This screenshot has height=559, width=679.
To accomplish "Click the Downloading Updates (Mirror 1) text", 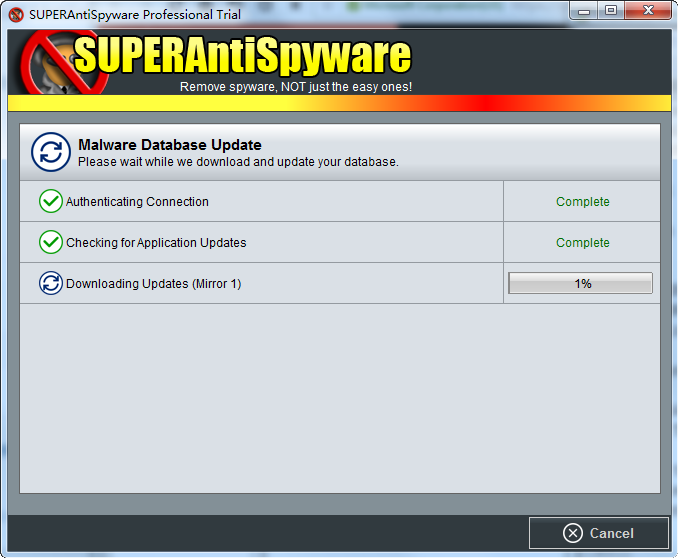I will [153, 284].
